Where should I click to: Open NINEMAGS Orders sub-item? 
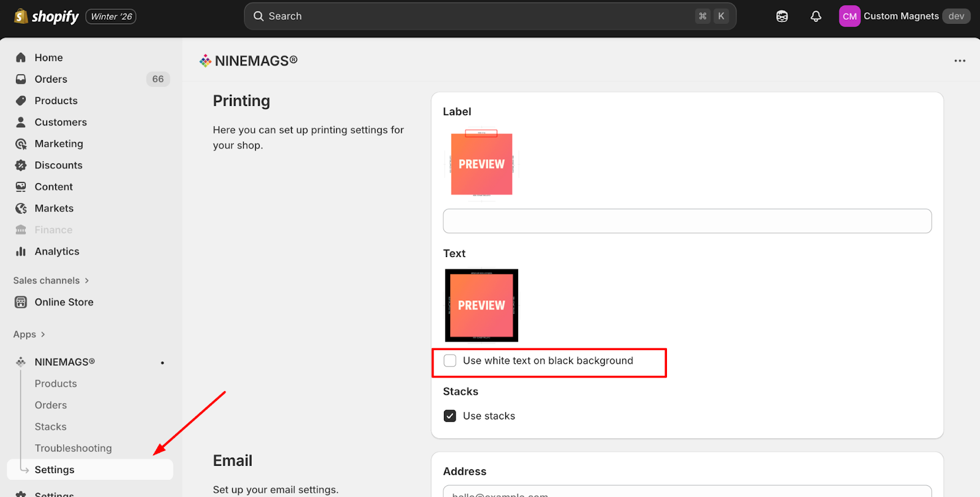pyautogui.click(x=51, y=405)
